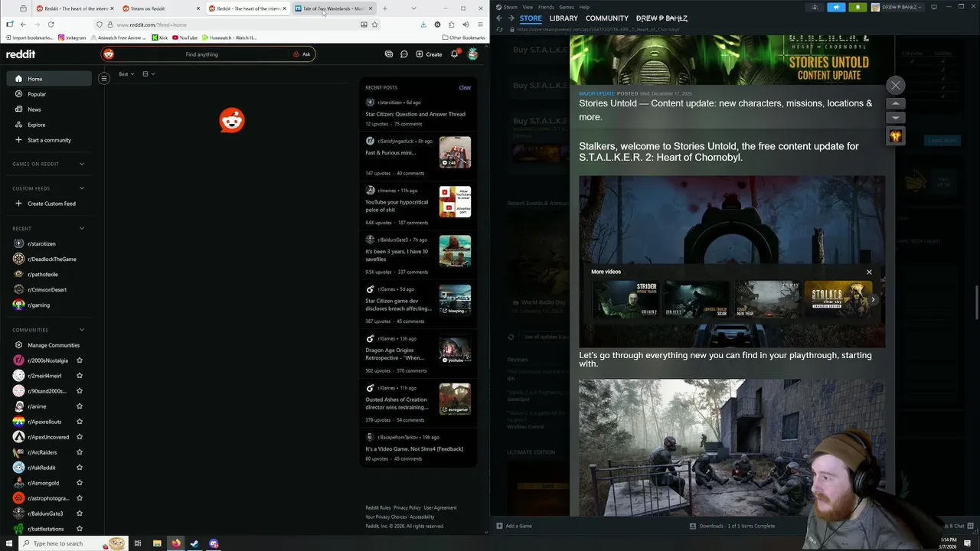Image resolution: width=980 pixels, height=551 pixels.
Task: Favorite r/Apexrollouts with star
Action: pos(80,422)
